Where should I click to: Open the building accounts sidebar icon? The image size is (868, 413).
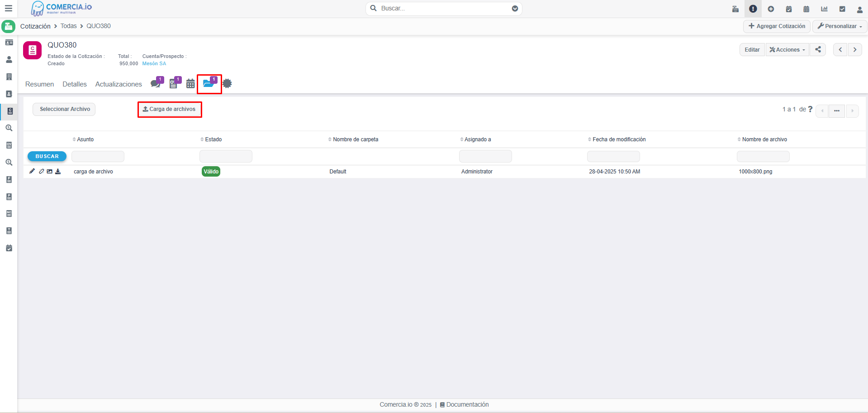(9, 77)
